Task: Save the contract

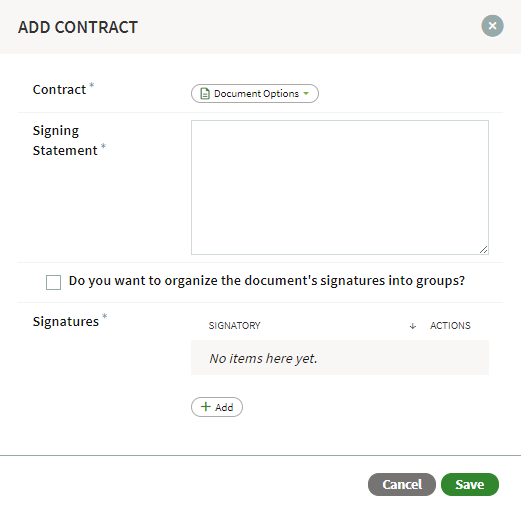Action: 470,484
